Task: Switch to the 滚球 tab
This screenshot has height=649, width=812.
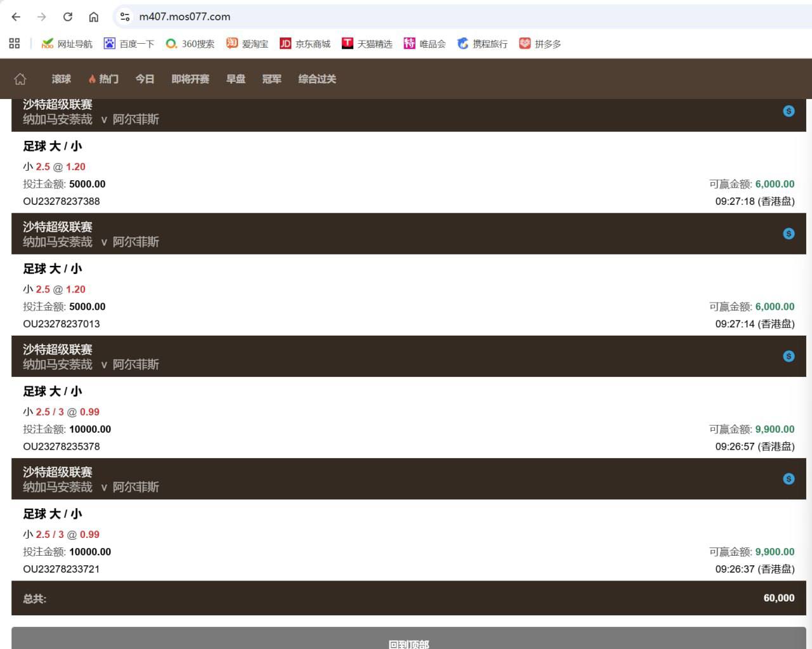Action: 62,79
